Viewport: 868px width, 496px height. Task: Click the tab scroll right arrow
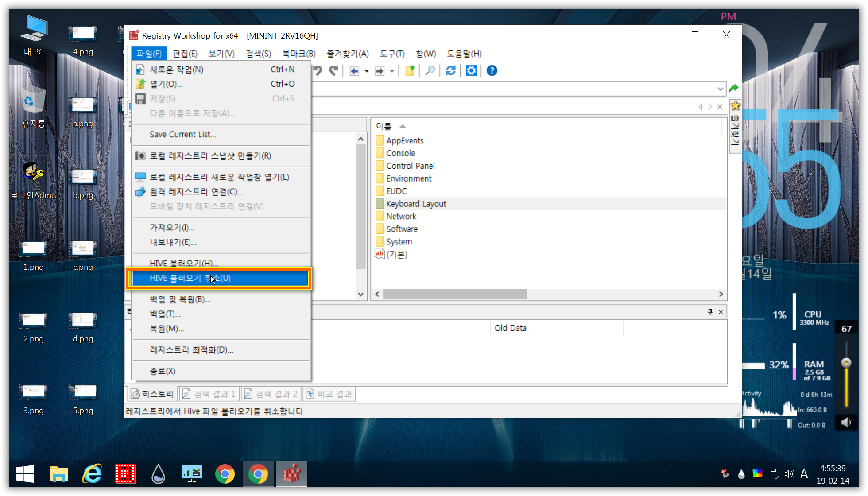(710, 107)
